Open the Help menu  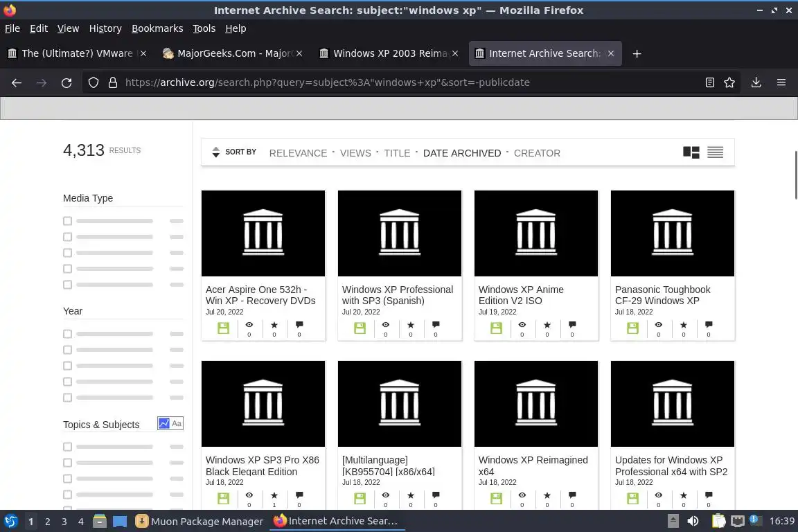coord(236,28)
